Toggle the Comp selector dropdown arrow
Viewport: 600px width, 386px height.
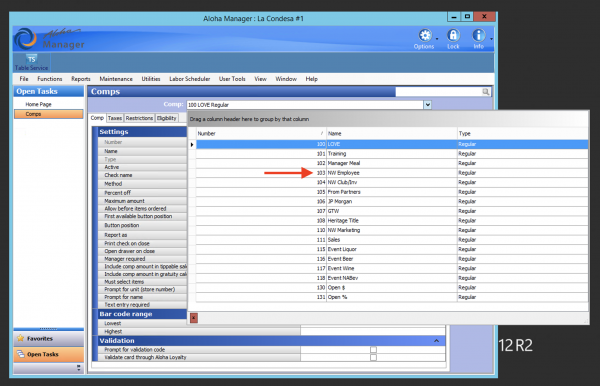[427, 105]
